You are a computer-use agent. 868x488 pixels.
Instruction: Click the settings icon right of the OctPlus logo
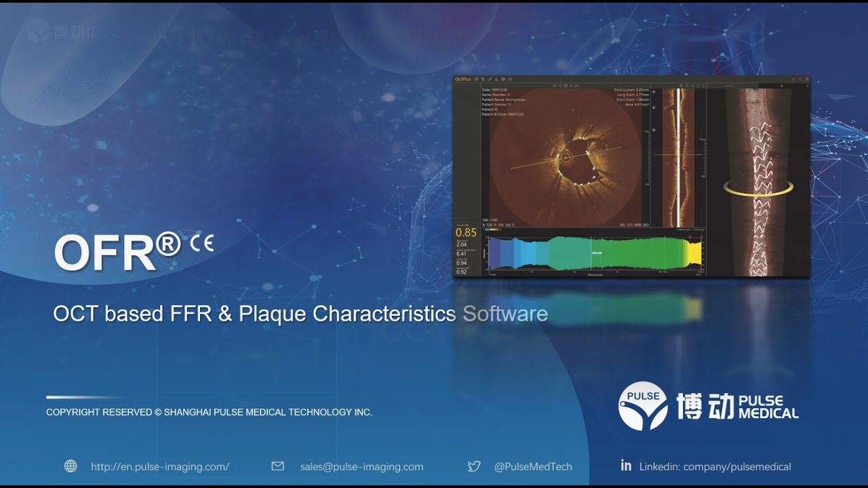[477, 79]
